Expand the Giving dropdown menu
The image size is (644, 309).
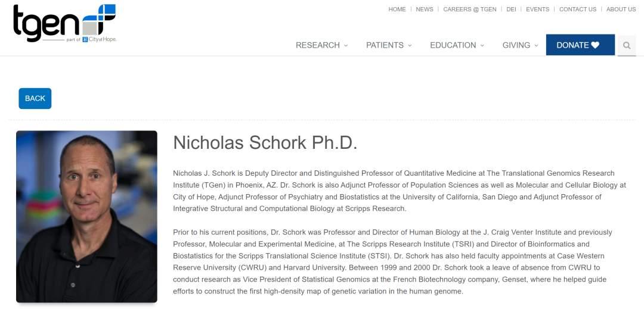coord(516,45)
